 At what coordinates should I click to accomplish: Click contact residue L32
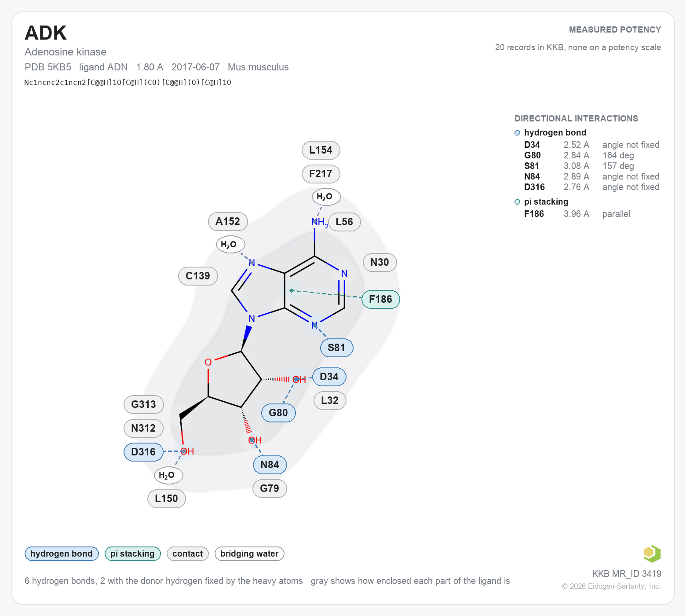tap(330, 400)
